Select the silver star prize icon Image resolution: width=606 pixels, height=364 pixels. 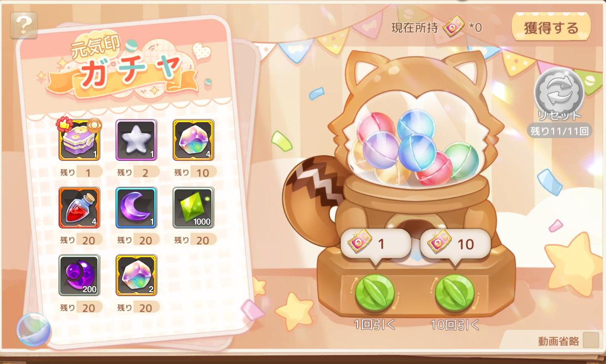click(x=136, y=140)
